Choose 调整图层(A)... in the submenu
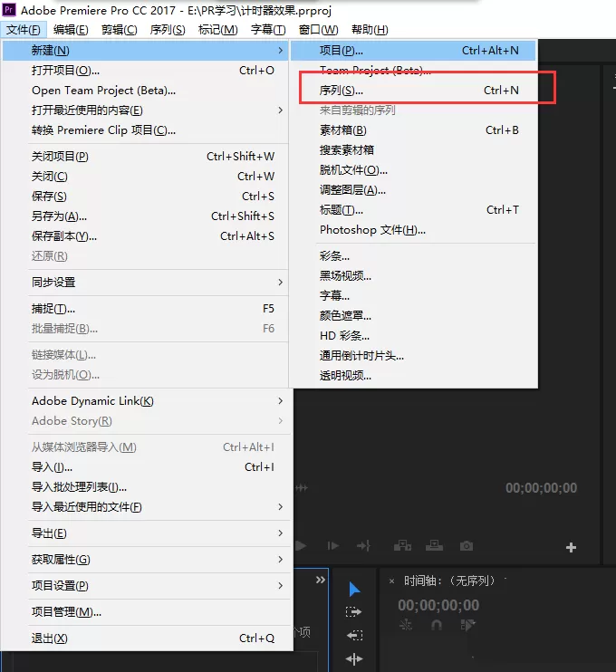 pos(413,190)
